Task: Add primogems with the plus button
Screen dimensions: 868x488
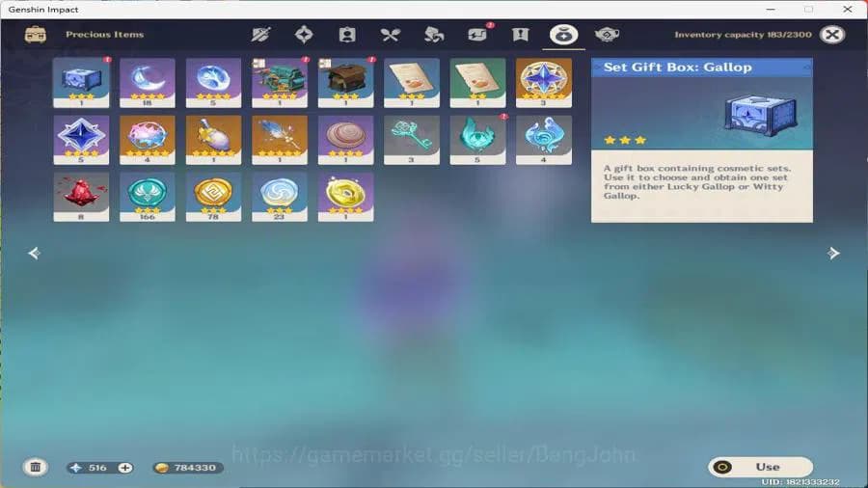Action: click(x=125, y=468)
